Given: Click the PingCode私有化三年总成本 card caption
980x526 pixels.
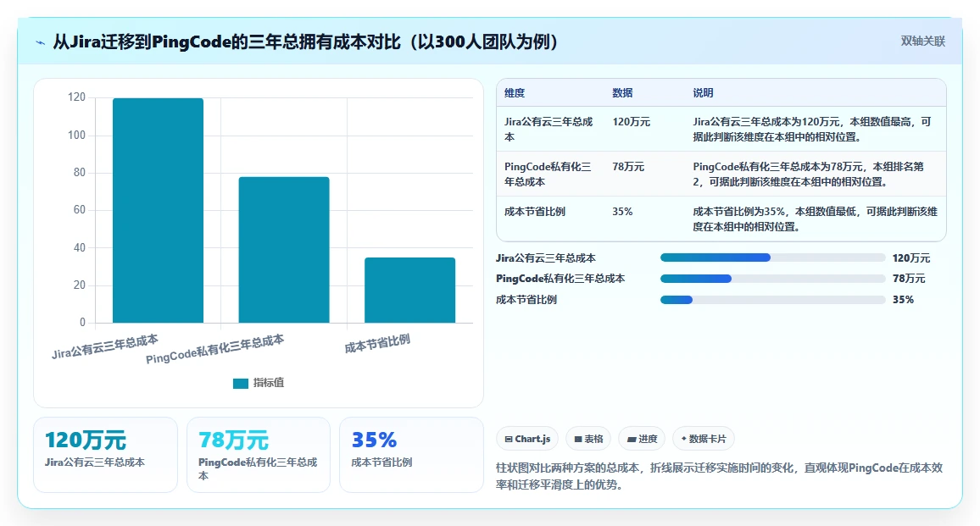Looking at the screenshot, I should click(x=258, y=469).
